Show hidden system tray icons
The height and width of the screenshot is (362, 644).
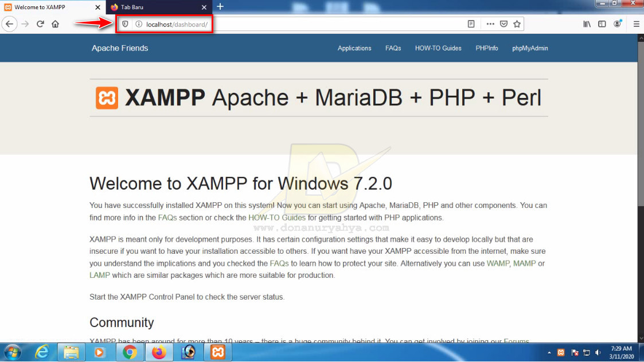pyautogui.click(x=549, y=353)
